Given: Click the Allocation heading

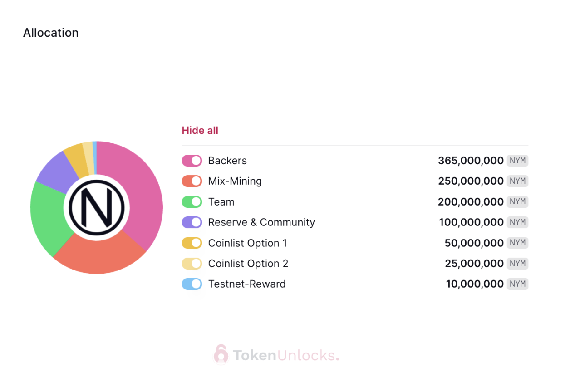Looking at the screenshot, I should pyautogui.click(x=51, y=33).
